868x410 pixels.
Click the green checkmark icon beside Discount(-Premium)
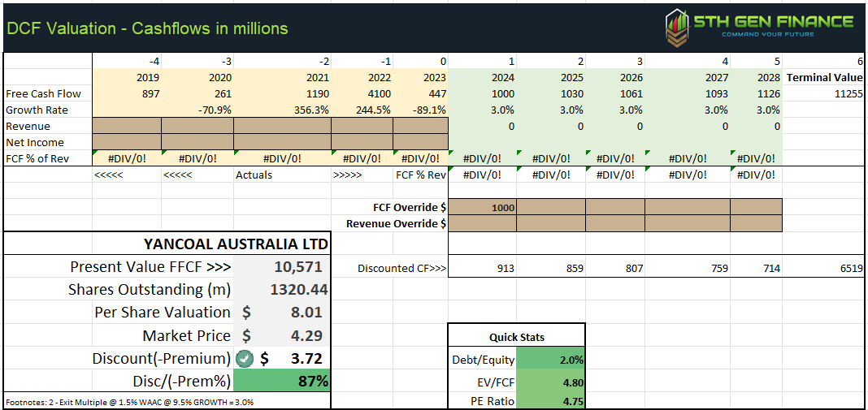(245, 359)
